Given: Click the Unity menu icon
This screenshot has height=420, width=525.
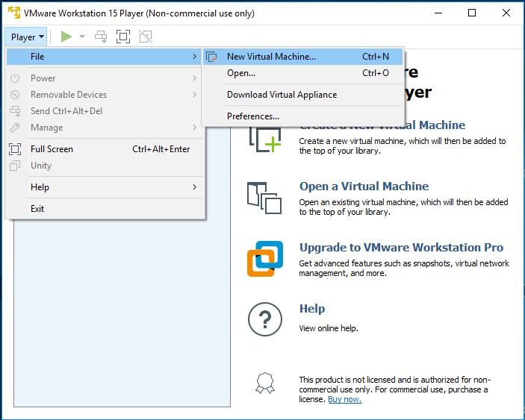Looking at the screenshot, I should [15, 166].
